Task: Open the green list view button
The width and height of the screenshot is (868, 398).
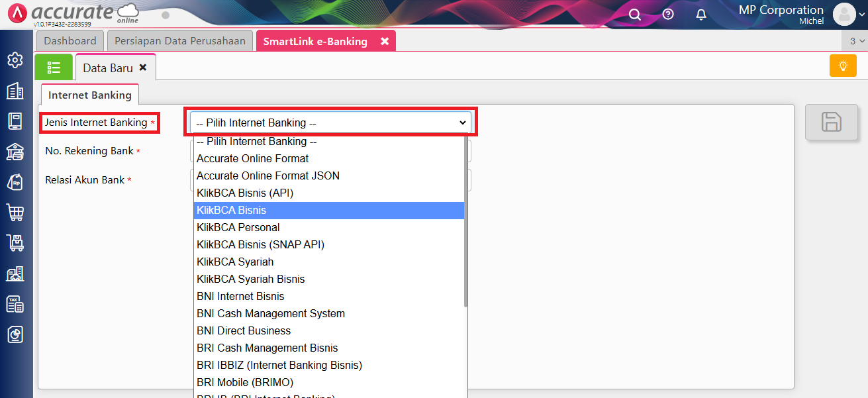Action: point(54,68)
